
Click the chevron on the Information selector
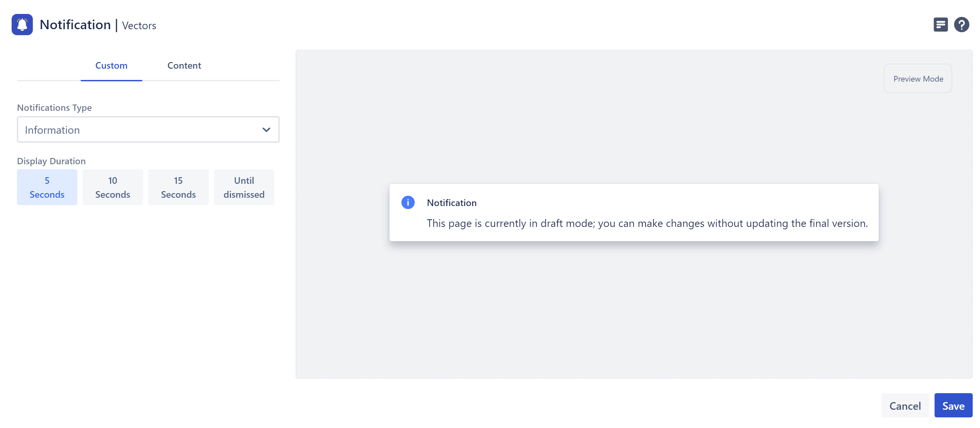pyautogui.click(x=267, y=129)
